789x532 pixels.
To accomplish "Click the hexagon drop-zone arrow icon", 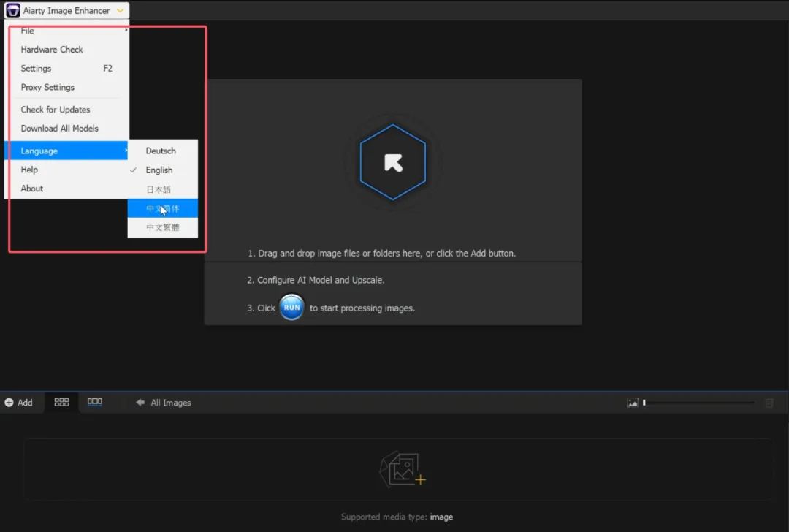I will tap(393, 162).
